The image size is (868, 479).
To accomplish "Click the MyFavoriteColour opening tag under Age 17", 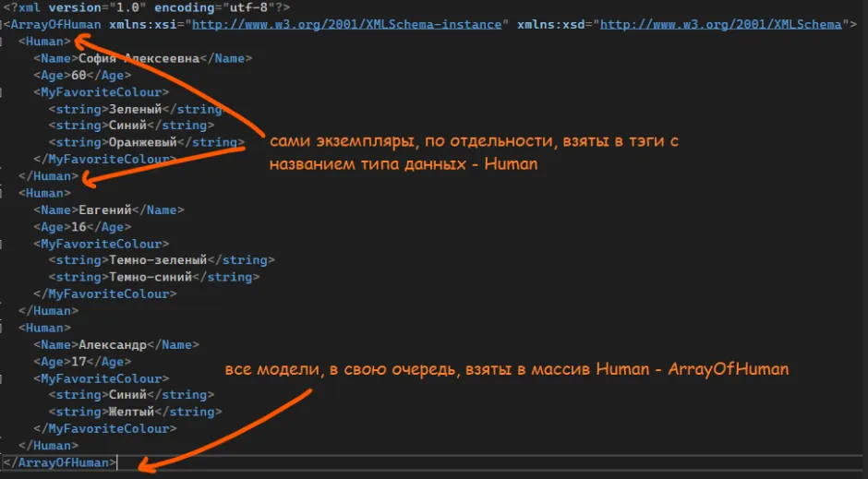I will click(102, 378).
